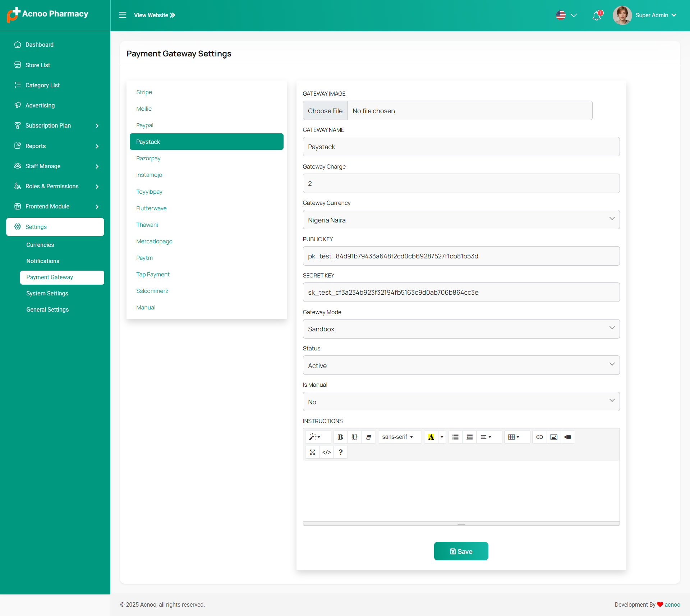Click the insert picture icon
This screenshot has height=616, width=690.
553,437
